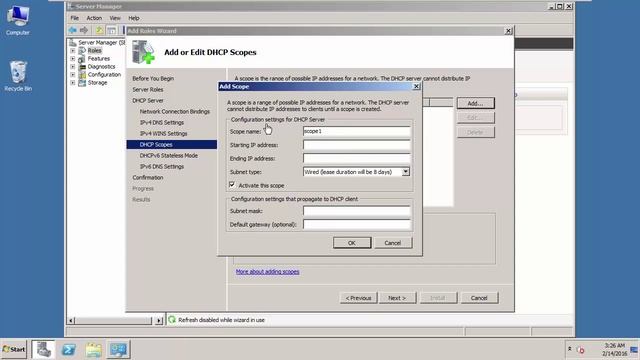The height and width of the screenshot is (360, 640).
Task: Click Cancel in Add Scope dialog
Action: [x=393, y=243]
